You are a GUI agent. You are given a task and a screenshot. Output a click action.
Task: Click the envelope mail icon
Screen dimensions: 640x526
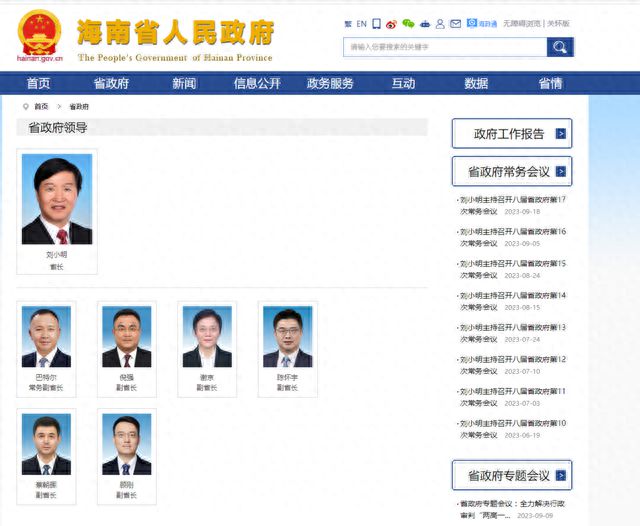[x=456, y=23]
